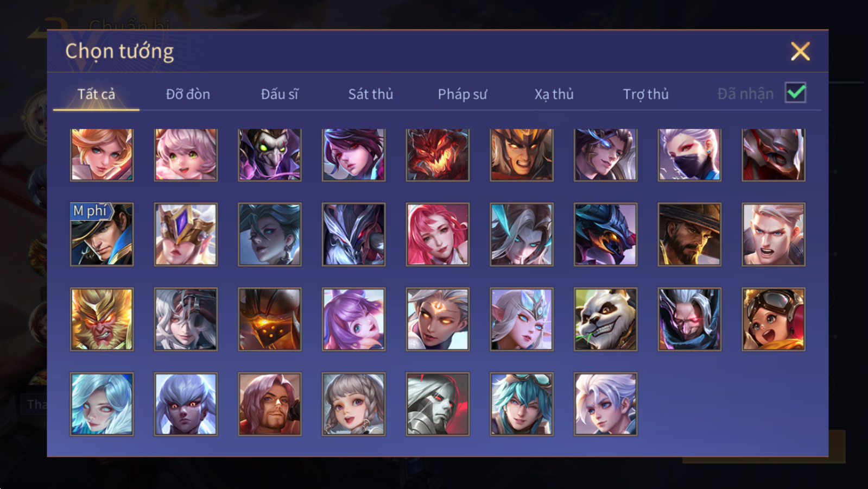Select the purple-haired fox girl hero

[x=353, y=319]
